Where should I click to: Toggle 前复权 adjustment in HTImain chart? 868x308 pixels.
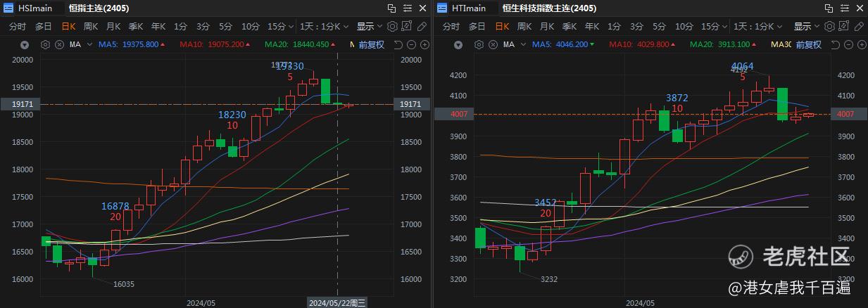click(807, 44)
